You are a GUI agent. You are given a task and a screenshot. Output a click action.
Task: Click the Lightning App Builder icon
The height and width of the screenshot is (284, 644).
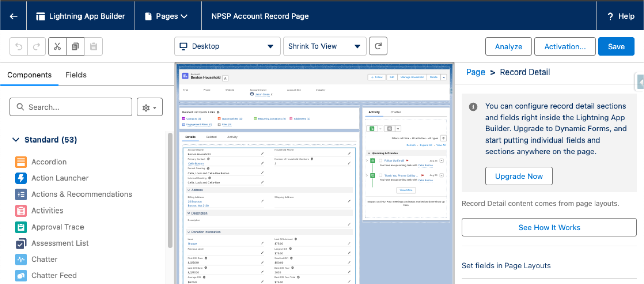click(41, 16)
